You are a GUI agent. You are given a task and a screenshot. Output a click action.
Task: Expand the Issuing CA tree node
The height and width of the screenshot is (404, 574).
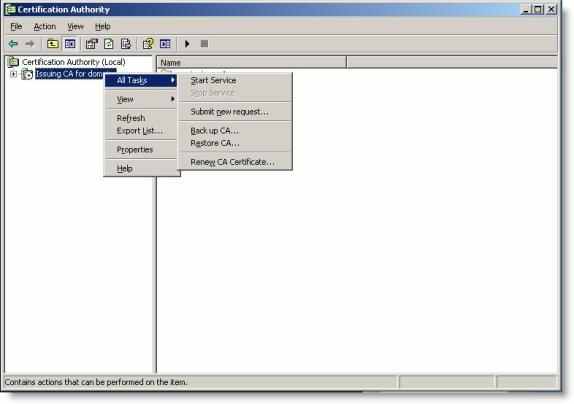click(14, 74)
